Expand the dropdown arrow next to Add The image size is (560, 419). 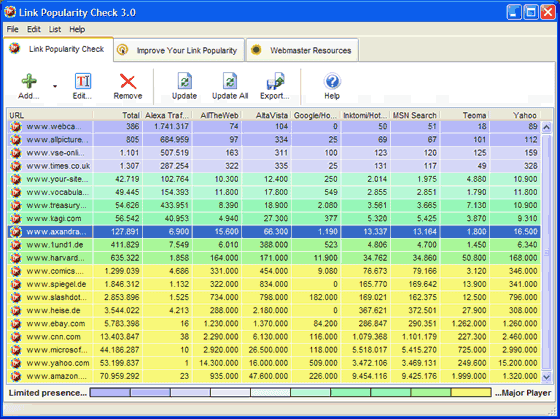(x=55, y=86)
